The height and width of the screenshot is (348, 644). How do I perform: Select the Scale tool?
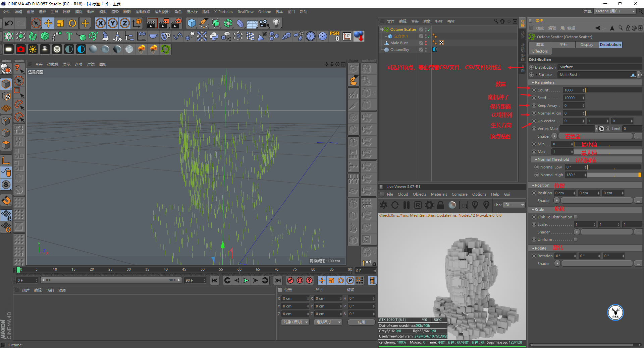pos(60,23)
